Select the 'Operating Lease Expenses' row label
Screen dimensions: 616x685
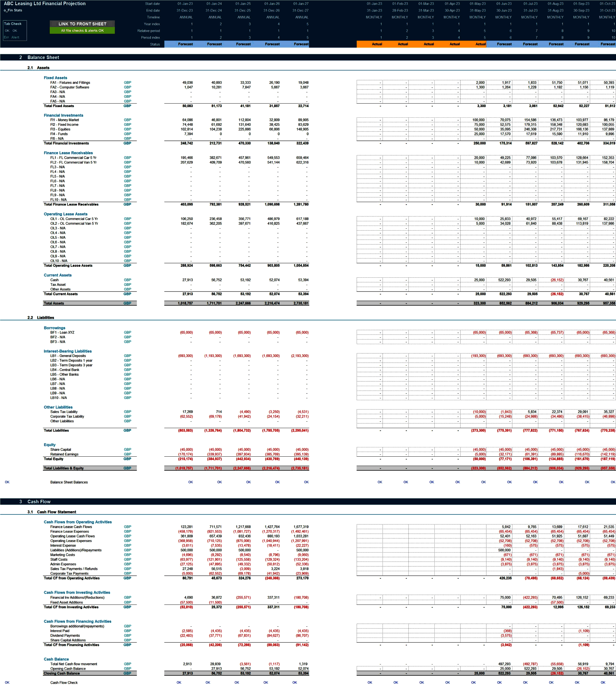coord(71,541)
